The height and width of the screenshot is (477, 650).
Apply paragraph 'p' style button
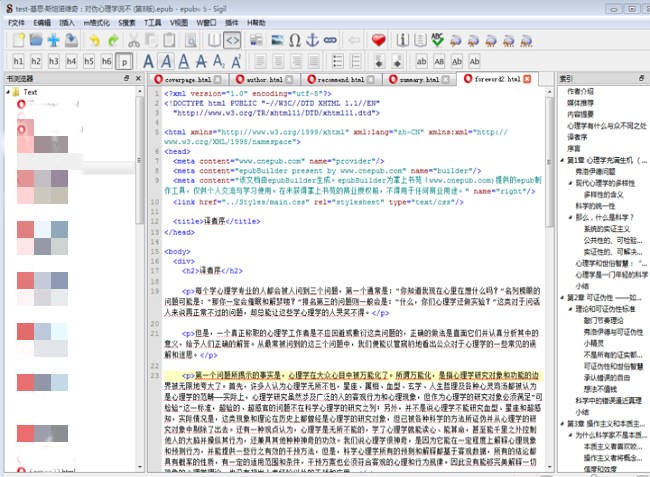click(124, 61)
